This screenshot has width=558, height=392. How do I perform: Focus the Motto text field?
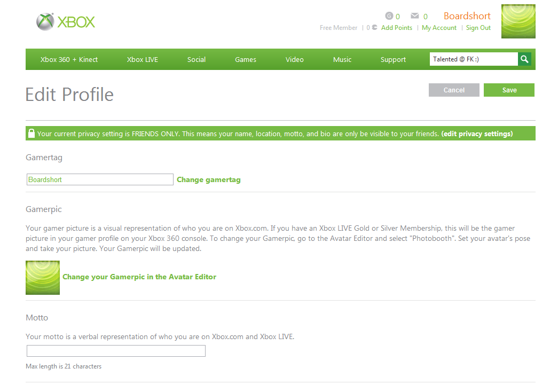click(x=116, y=351)
